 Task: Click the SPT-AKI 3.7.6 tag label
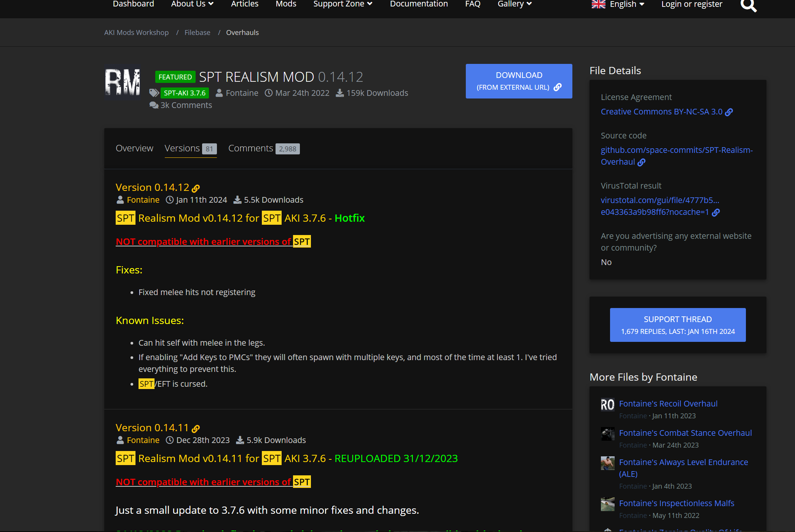pos(185,93)
